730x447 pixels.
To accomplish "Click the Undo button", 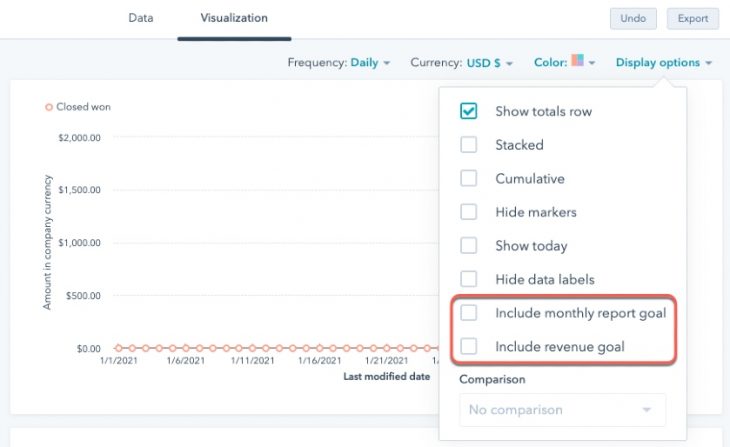I will 633,18.
